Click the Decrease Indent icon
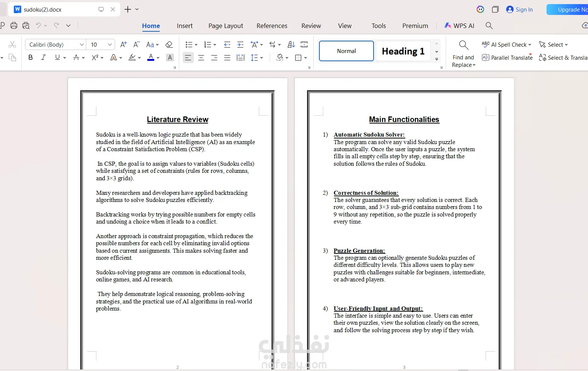 coord(227,44)
